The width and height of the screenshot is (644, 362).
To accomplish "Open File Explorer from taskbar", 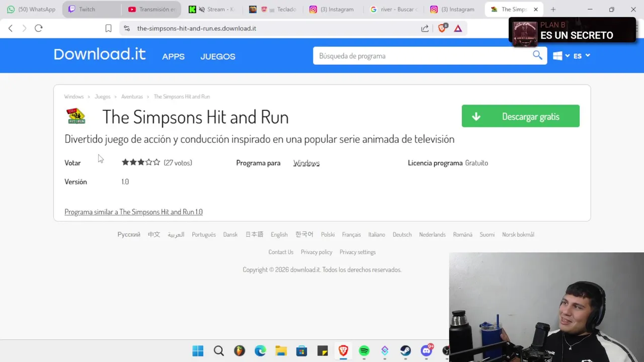I will (x=281, y=351).
